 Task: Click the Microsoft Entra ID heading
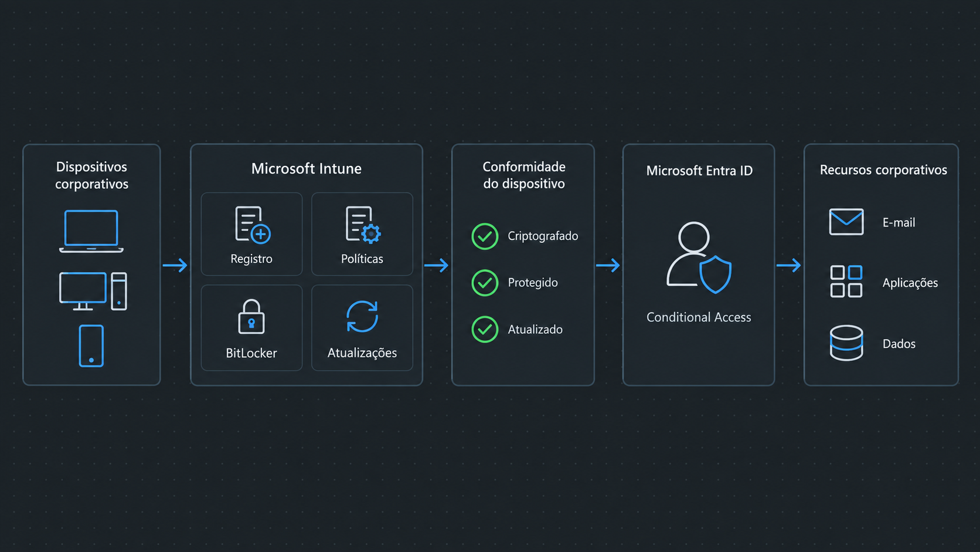coord(699,171)
